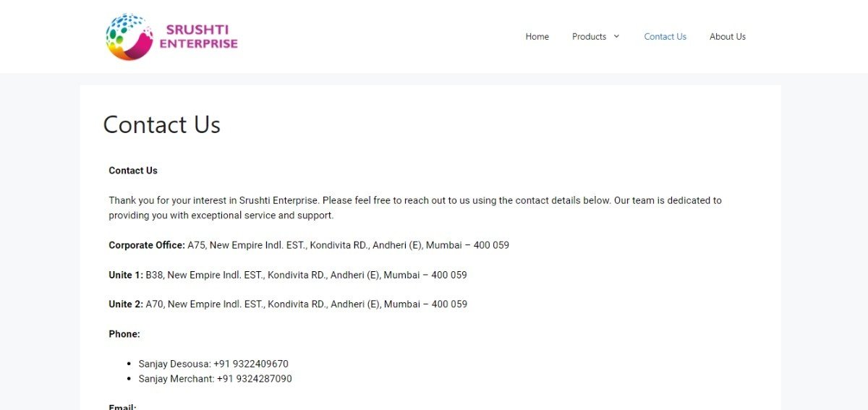Click the colorful globe logo graphic
Image resolution: width=868 pixels, height=410 pixels.
(129, 37)
